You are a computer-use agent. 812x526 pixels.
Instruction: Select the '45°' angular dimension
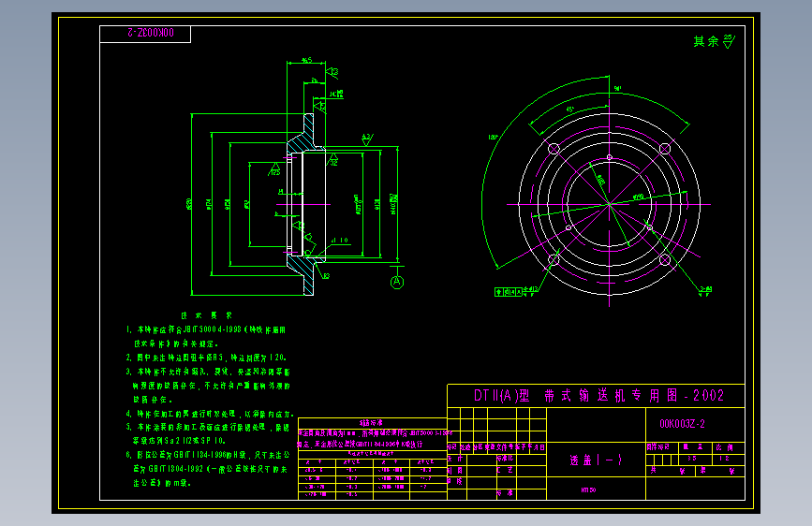pyautogui.click(x=569, y=110)
